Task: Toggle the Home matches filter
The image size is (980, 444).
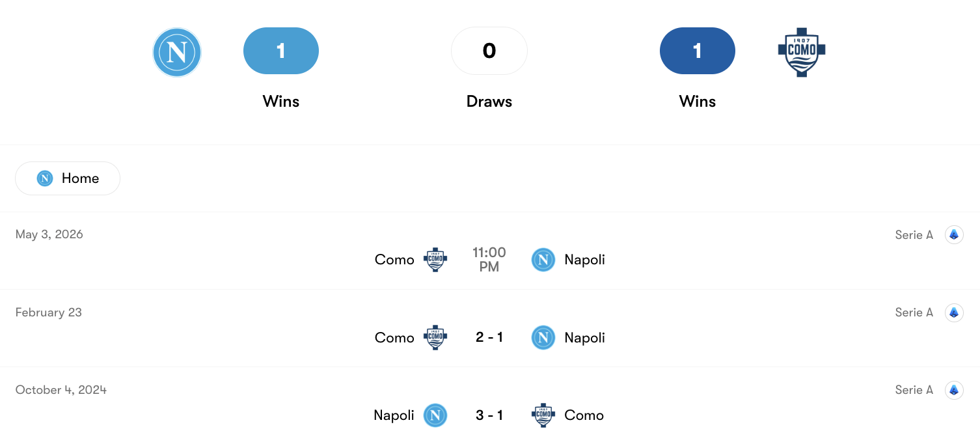Action: [x=68, y=178]
